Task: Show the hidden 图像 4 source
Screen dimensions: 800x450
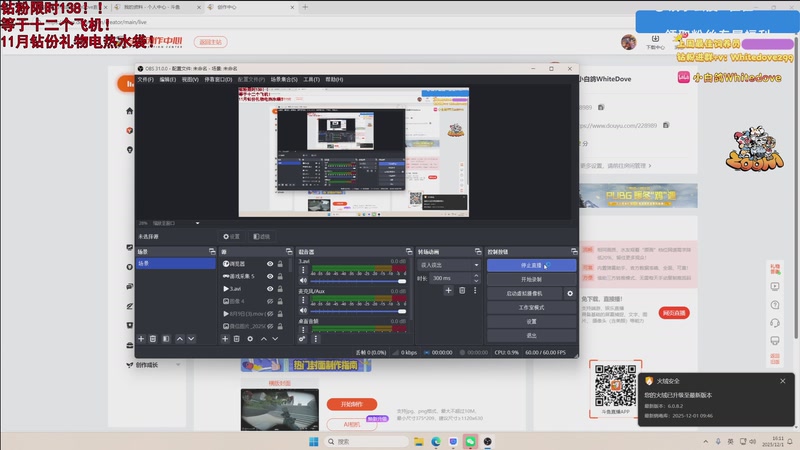Action: click(x=270, y=301)
